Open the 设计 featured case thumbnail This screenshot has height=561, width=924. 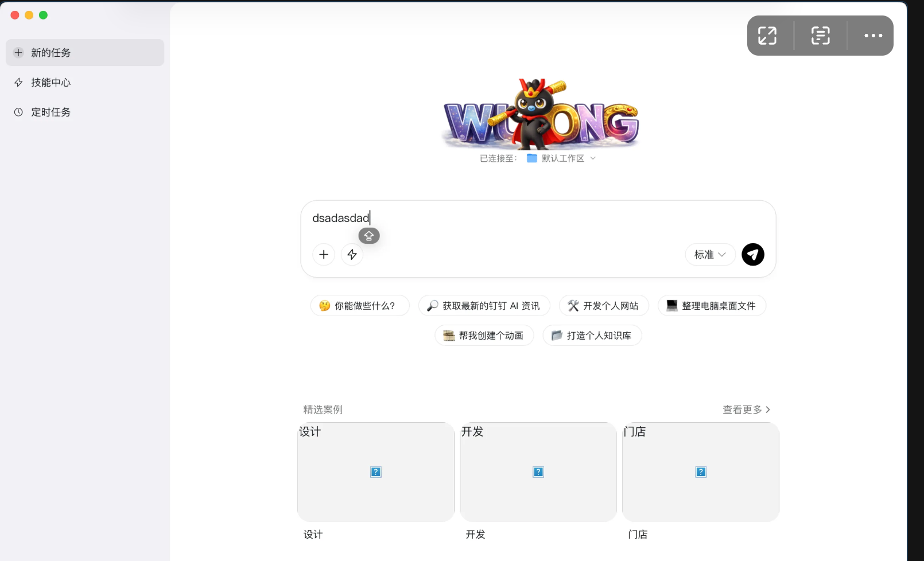click(376, 472)
